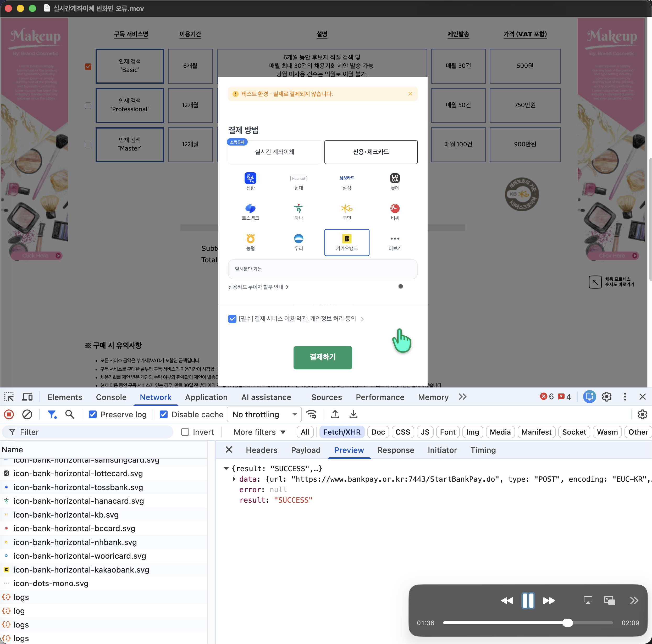
Task: Open the No throttling dropdown
Action: coord(264,414)
